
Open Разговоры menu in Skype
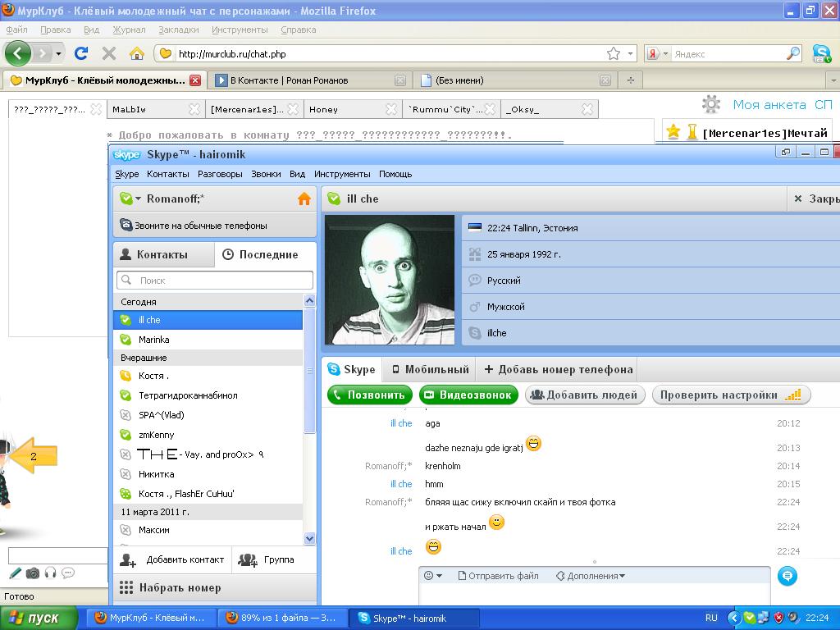(x=220, y=174)
